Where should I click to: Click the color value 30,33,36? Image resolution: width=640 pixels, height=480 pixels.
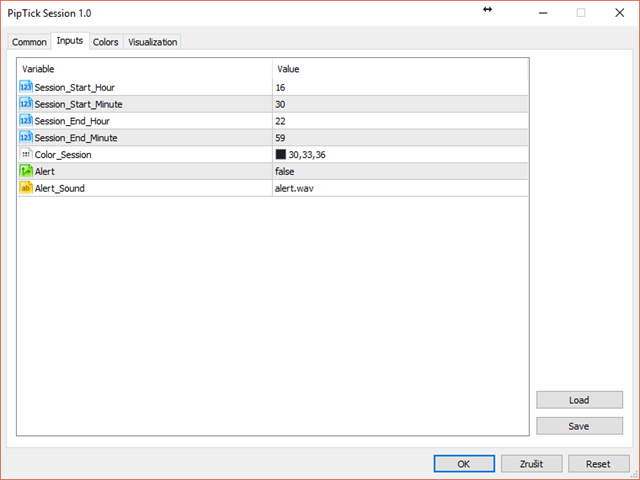coord(307,155)
